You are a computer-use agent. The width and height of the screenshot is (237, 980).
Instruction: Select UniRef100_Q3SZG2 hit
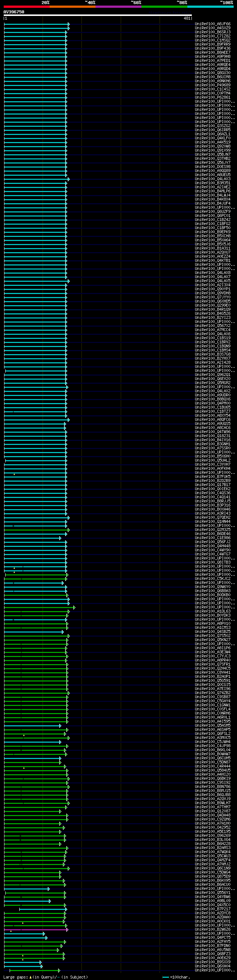213,126
